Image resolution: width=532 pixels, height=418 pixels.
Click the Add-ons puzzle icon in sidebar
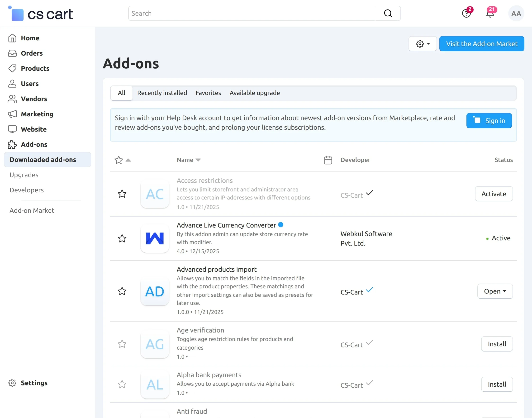tap(12, 144)
